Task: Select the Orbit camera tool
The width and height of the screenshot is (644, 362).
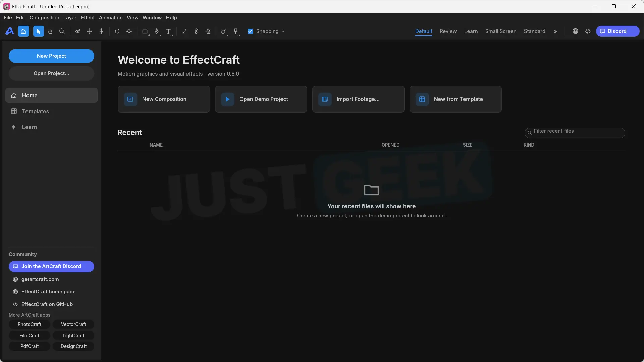Action: click(78, 31)
